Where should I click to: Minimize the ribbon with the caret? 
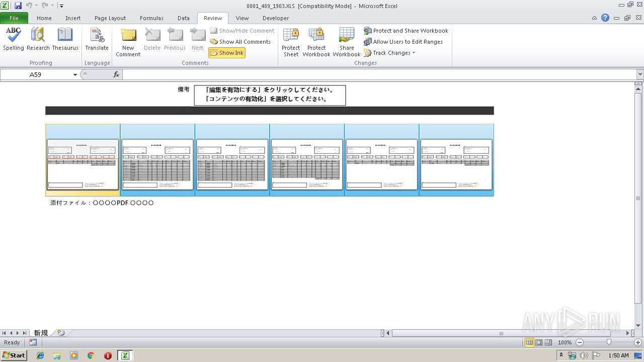tap(595, 18)
